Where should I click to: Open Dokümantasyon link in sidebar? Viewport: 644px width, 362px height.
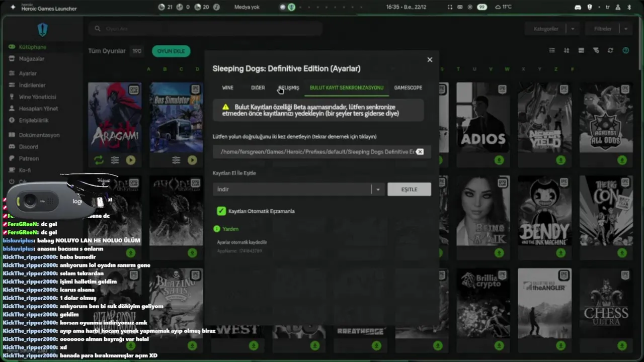point(39,135)
